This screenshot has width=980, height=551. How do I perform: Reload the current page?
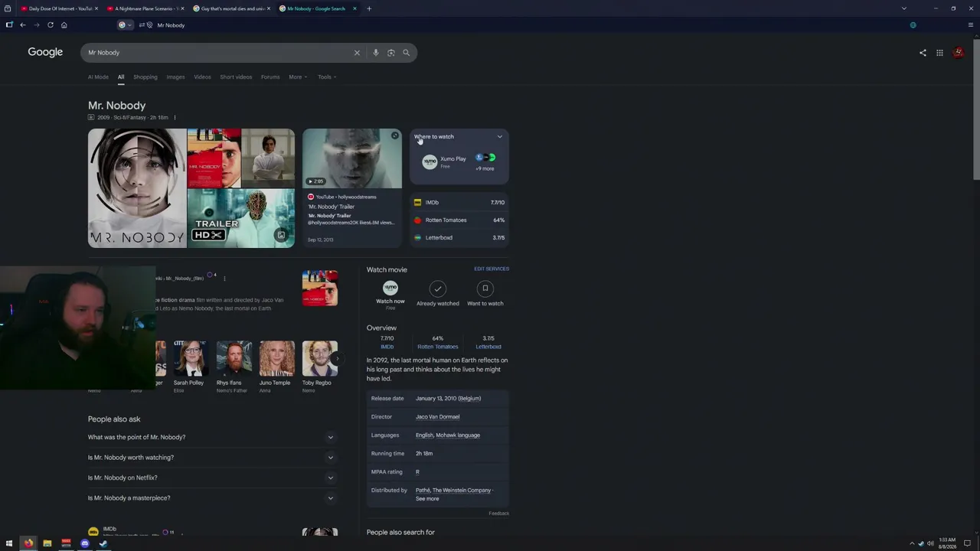(x=51, y=25)
